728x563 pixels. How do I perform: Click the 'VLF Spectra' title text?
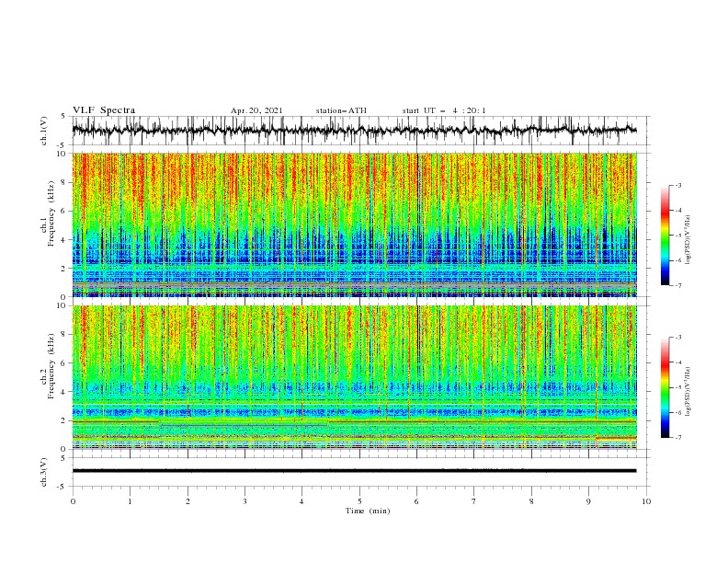(104, 110)
